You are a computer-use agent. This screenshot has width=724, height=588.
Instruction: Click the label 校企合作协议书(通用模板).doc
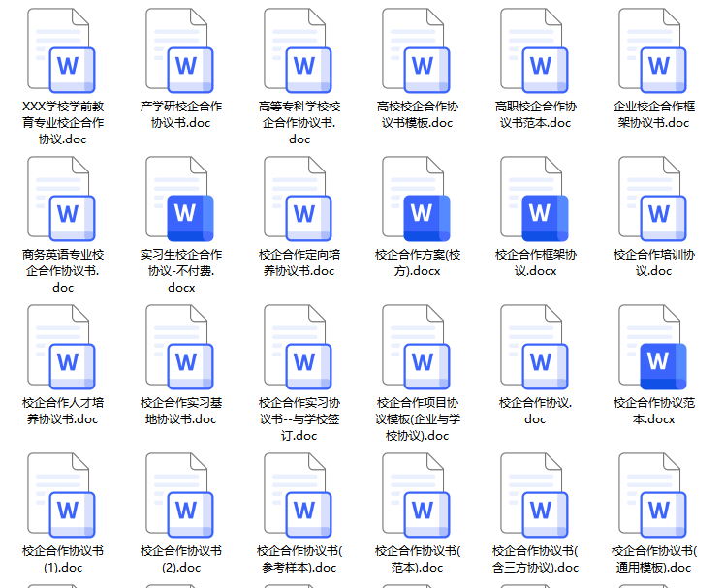point(654,559)
